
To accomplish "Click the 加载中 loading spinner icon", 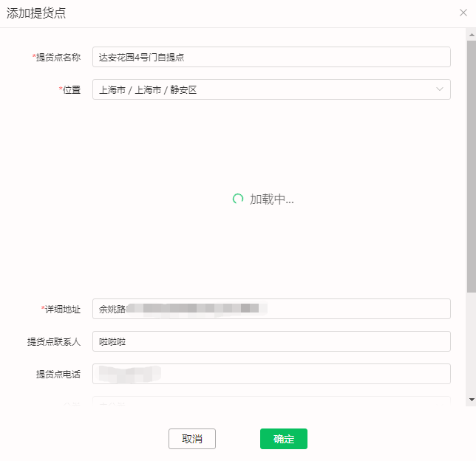I will click(238, 199).
